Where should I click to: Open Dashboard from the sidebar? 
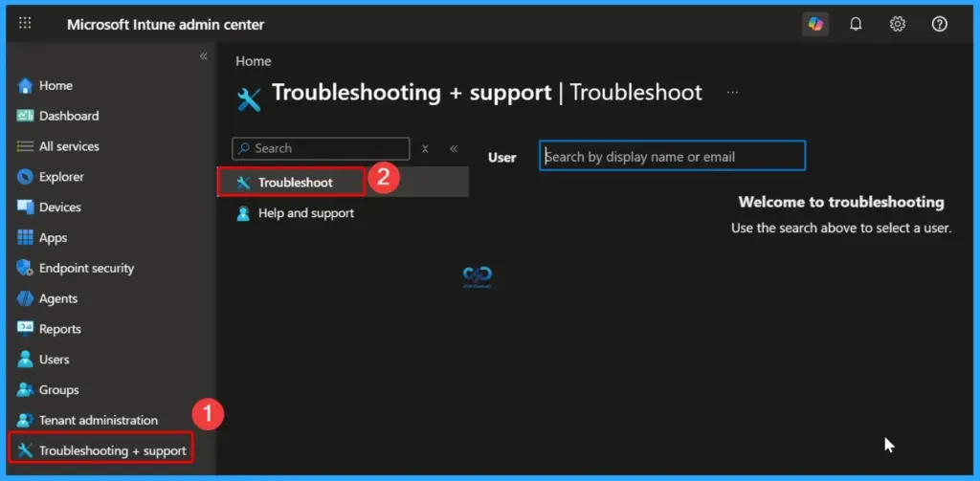click(x=69, y=116)
